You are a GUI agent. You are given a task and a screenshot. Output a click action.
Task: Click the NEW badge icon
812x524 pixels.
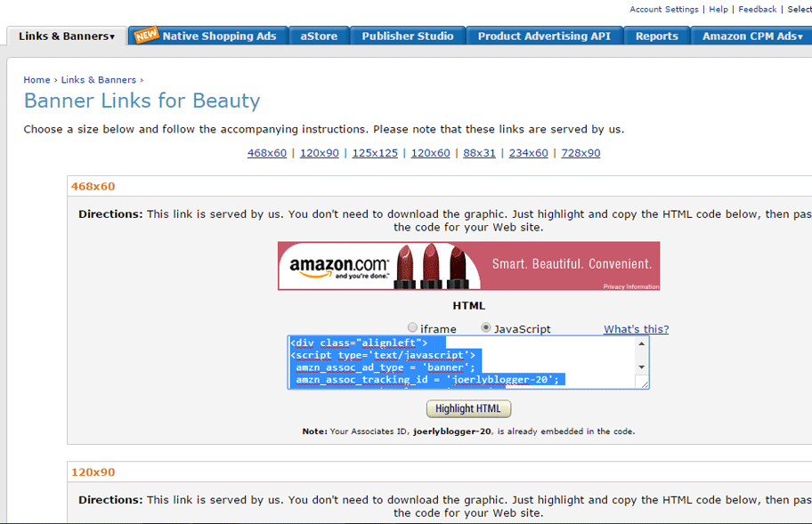(x=146, y=35)
